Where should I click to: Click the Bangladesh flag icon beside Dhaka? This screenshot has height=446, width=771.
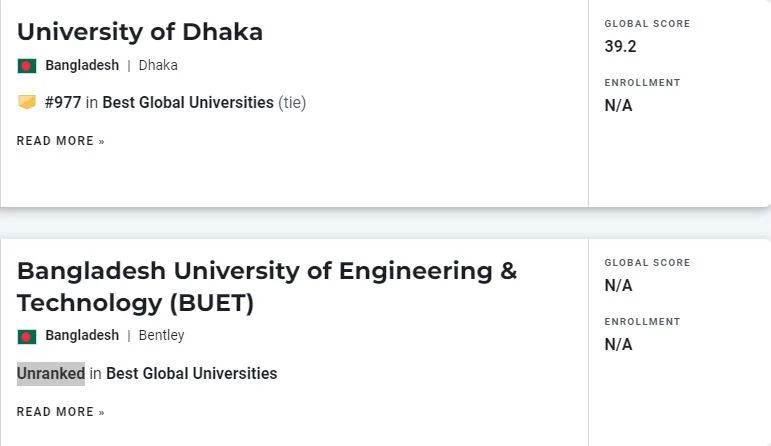pyautogui.click(x=27, y=65)
